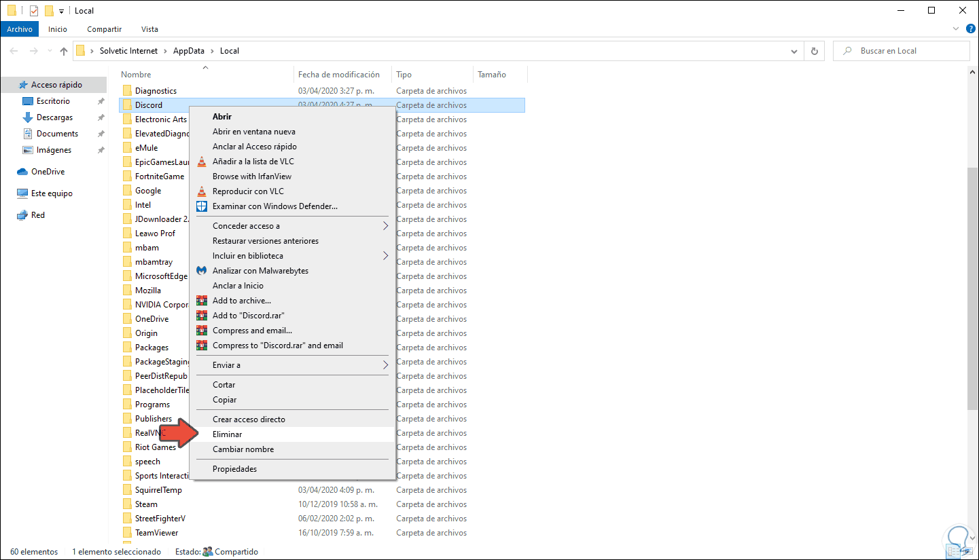979x560 pixels.
Task: Switch to the Vista ribbon tab
Action: point(149,29)
